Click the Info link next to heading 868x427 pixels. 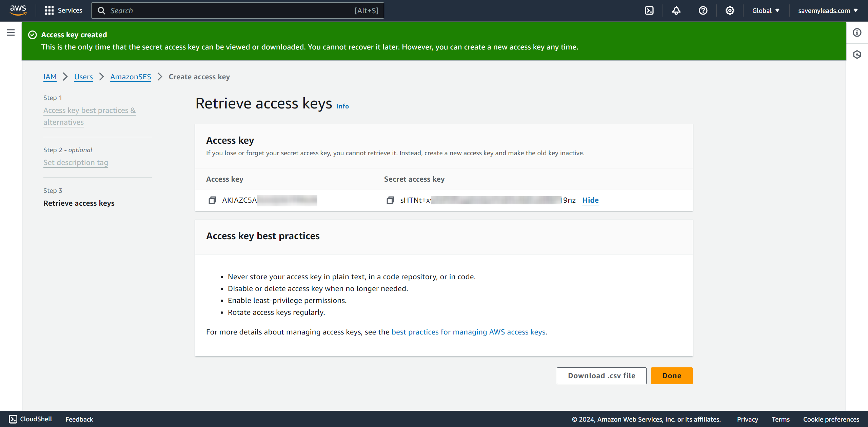(x=342, y=106)
